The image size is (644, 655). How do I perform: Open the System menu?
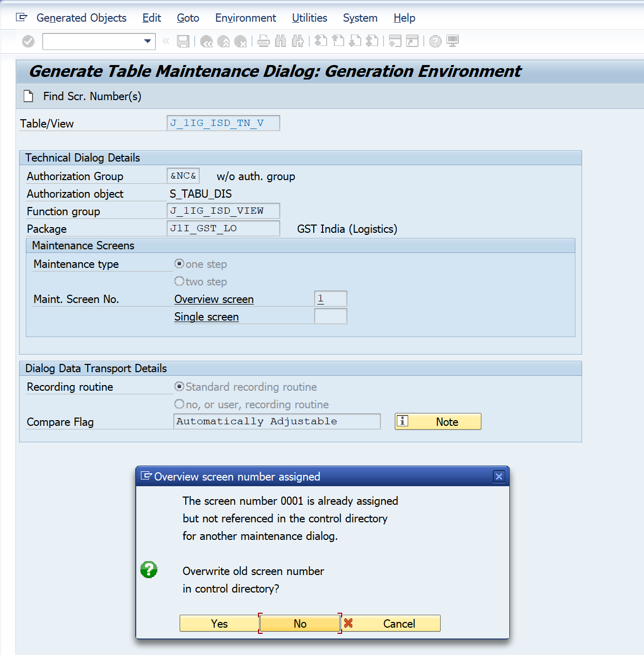pos(360,18)
